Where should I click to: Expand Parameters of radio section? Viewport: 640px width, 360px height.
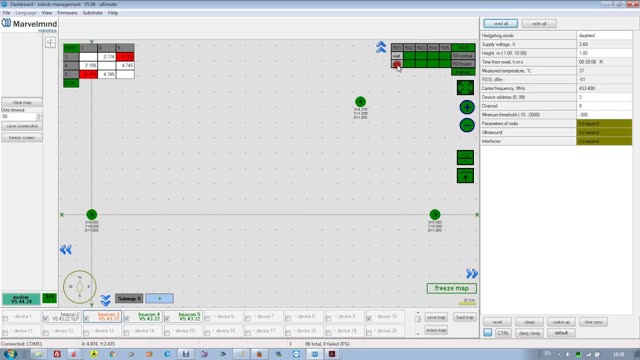(604, 124)
